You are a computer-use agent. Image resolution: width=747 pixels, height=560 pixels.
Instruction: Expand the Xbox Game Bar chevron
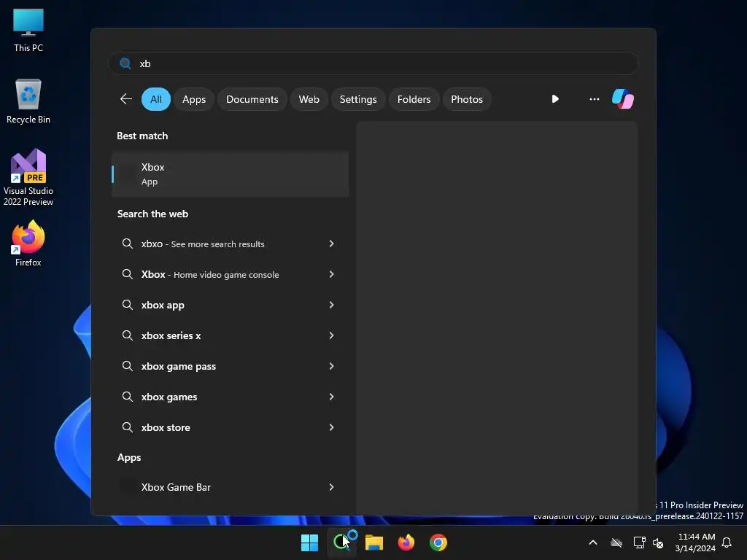point(332,487)
